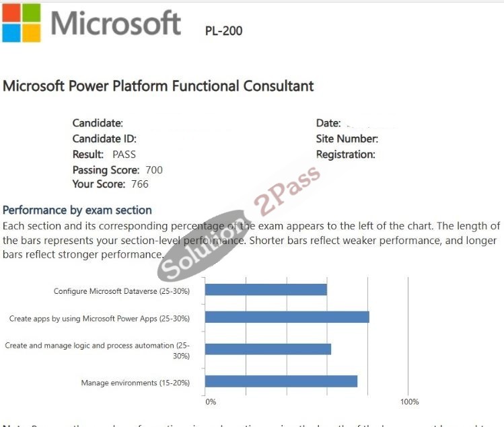Click the Microsoft Power Platform Functional Consultant title
Viewport: 504px width, 427px height.
(158, 86)
